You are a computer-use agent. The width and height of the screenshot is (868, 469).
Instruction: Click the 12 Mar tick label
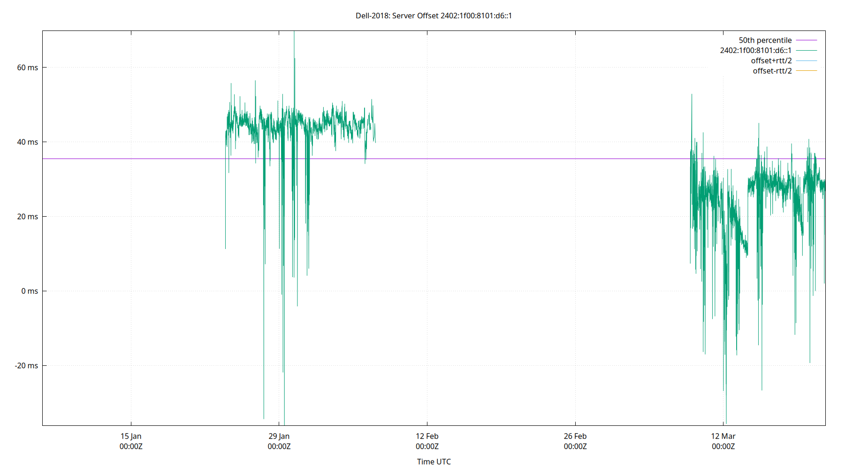pyautogui.click(x=723, y=436)
